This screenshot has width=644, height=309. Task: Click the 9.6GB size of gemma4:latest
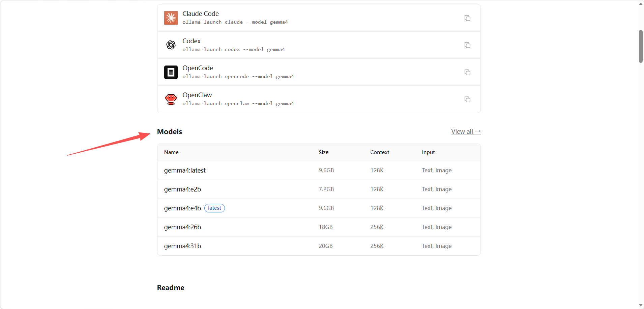(326, 171)
